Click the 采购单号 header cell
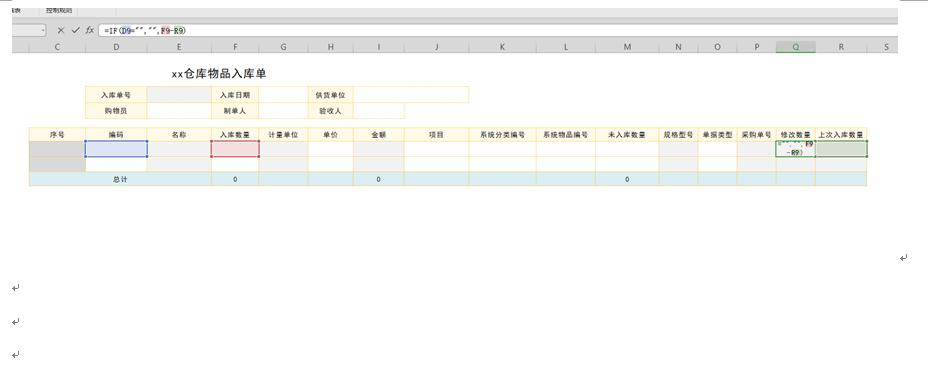The height and width of the screenshot is (372, 928). coord(756,134)
